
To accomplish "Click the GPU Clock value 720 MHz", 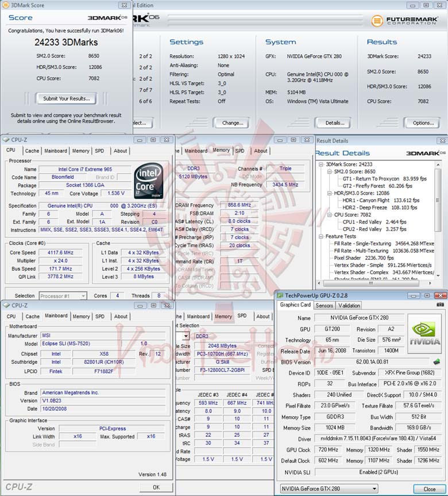I will (x=328, y=449).
